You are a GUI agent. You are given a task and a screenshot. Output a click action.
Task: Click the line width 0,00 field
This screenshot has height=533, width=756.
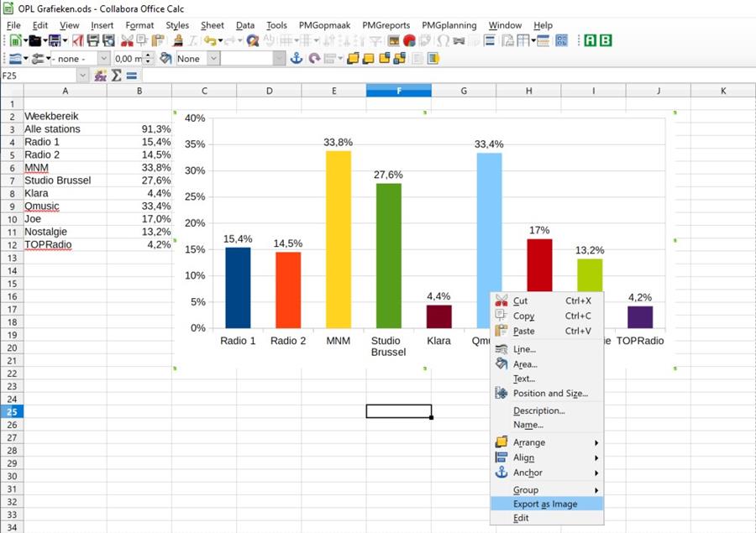(129, 58)
